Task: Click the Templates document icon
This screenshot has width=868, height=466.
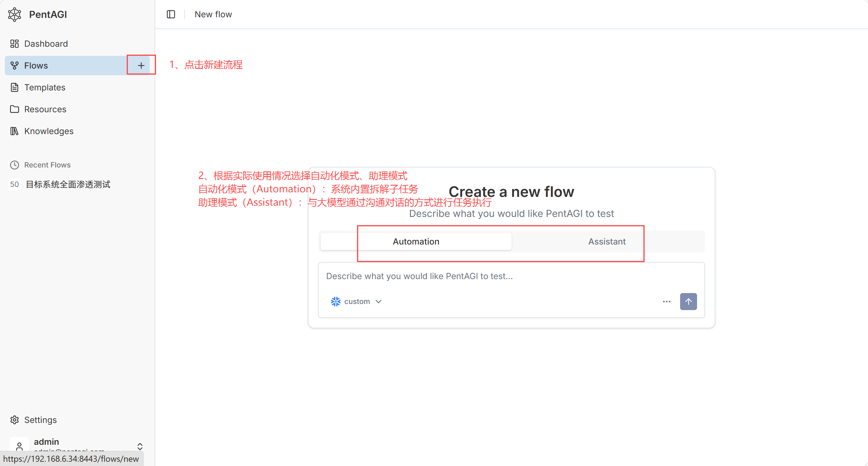Action: tap(15, 87)
